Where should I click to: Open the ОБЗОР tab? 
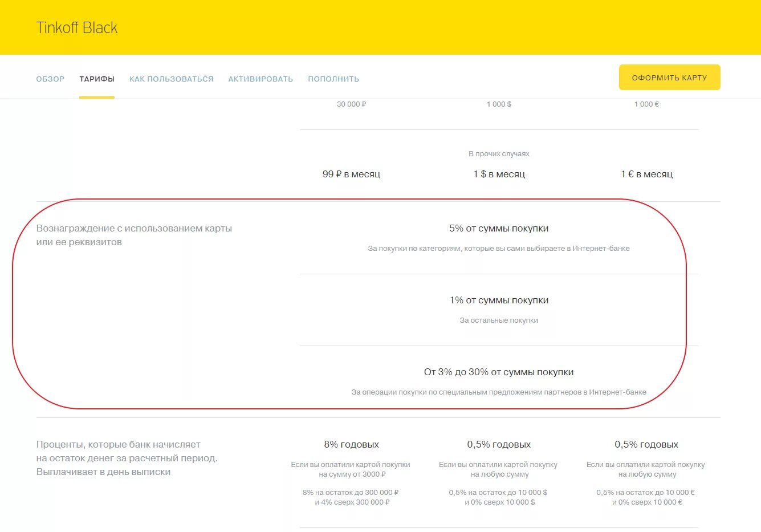coord(50,79)
